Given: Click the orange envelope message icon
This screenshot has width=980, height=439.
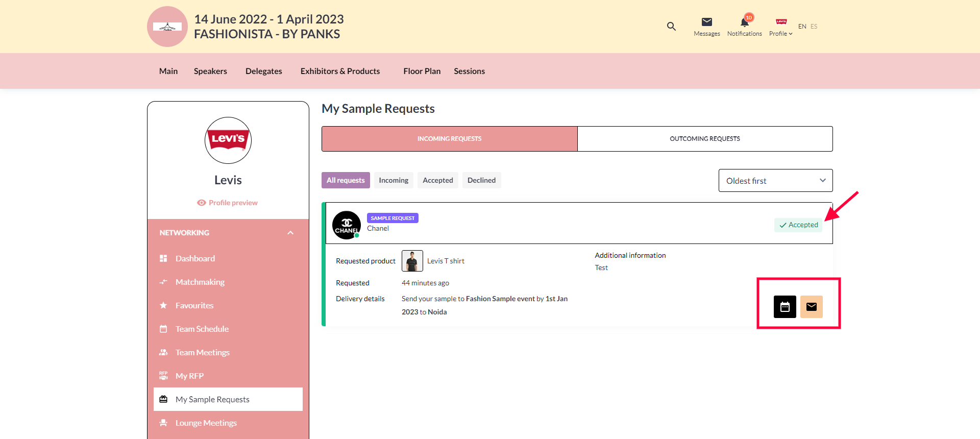Looking at the screenshot, I should point(811,307).
